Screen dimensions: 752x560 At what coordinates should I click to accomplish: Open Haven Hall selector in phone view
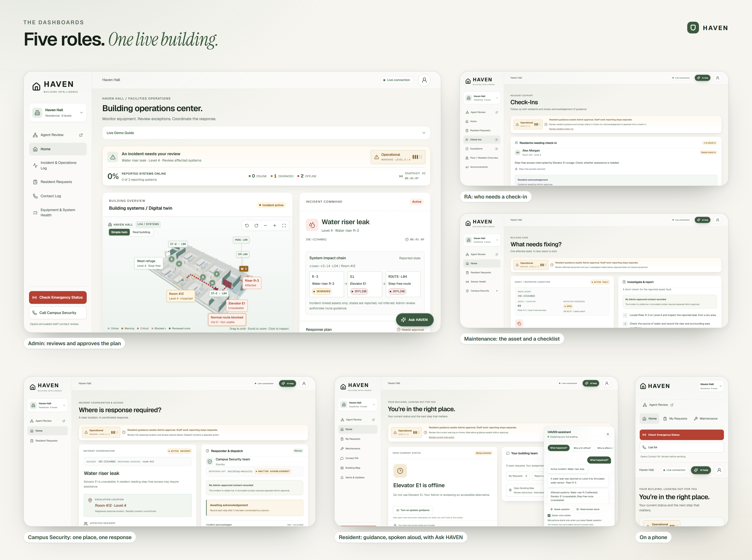point(711,386)
